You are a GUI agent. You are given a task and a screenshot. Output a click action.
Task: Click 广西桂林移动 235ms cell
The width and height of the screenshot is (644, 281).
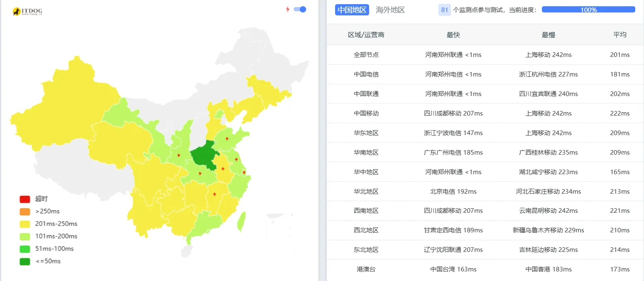pos(549,153)
